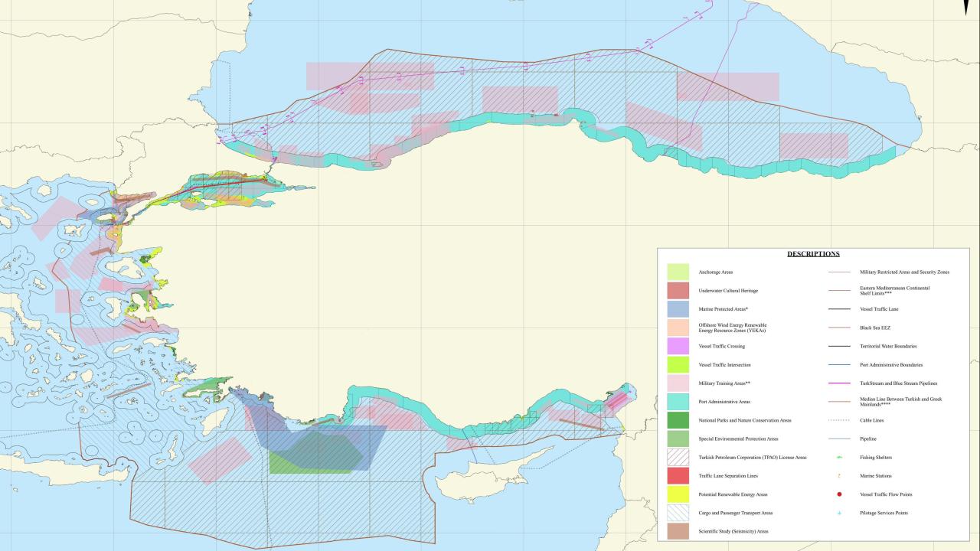Click the pink Military Training Areas swatch
The height and width of the screenshot is (551, 980).
point(679,383)
